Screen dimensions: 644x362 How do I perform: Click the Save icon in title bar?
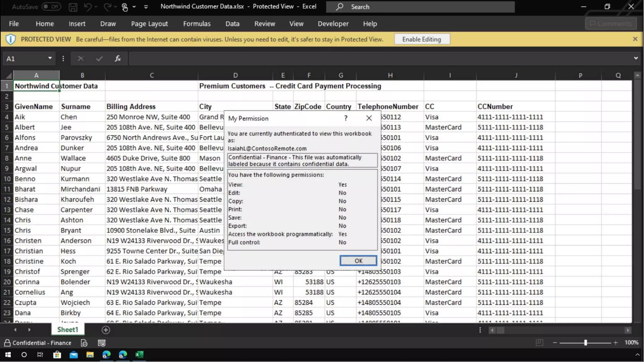(x=73, y=7)
